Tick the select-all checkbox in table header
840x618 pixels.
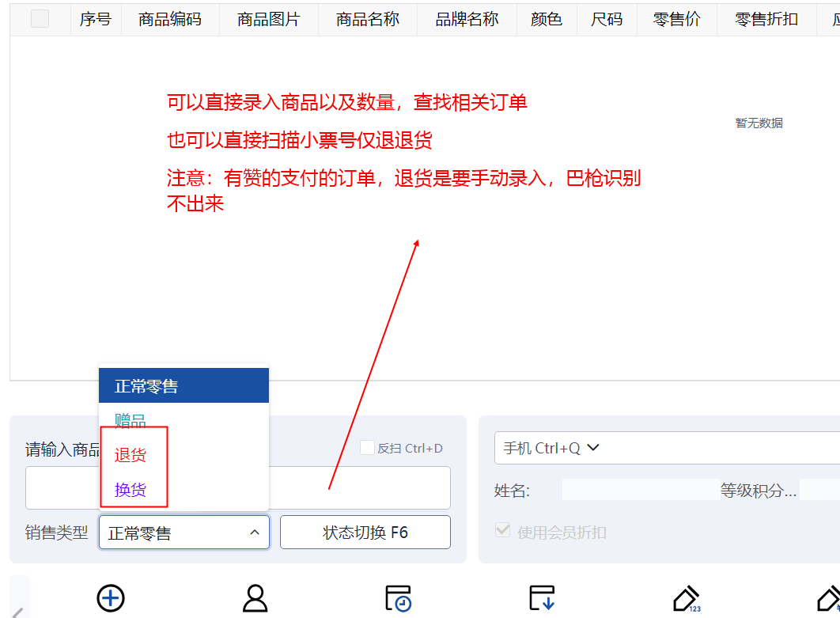click(40, 20)
